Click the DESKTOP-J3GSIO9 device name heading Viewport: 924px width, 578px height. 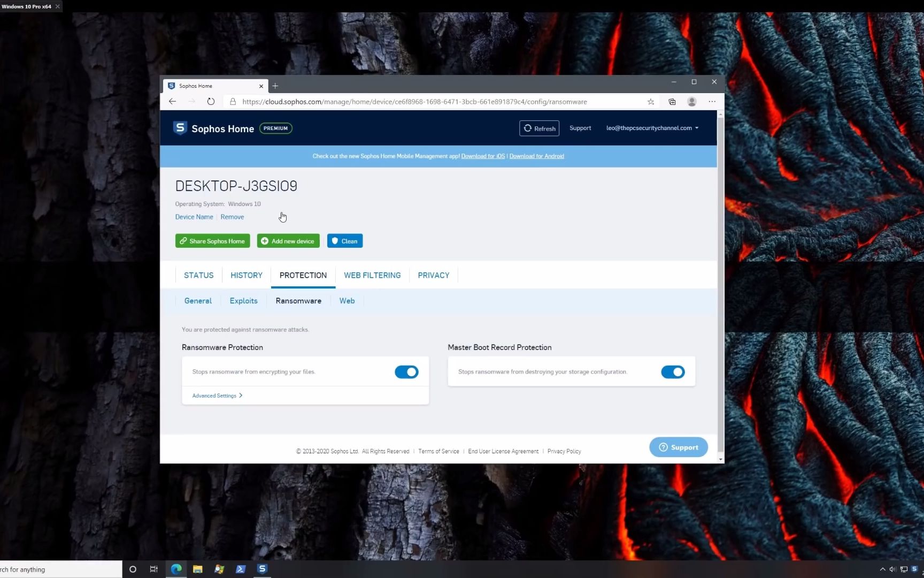(x=236, y=186)
